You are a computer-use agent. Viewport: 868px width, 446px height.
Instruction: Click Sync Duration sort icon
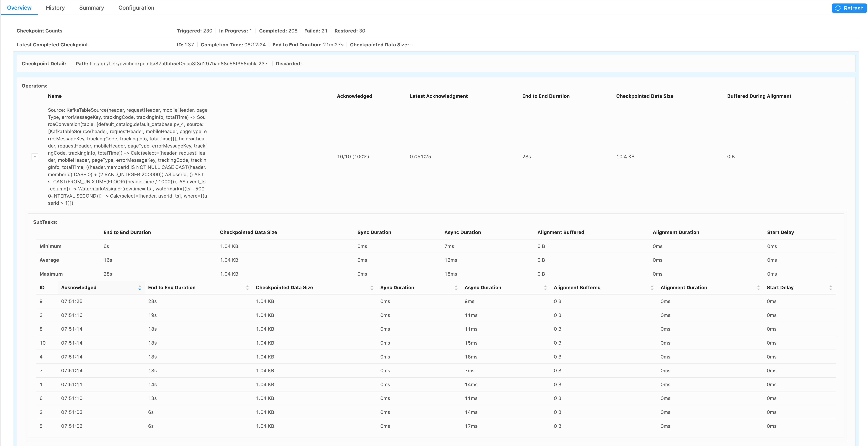(x=456, y=288)
